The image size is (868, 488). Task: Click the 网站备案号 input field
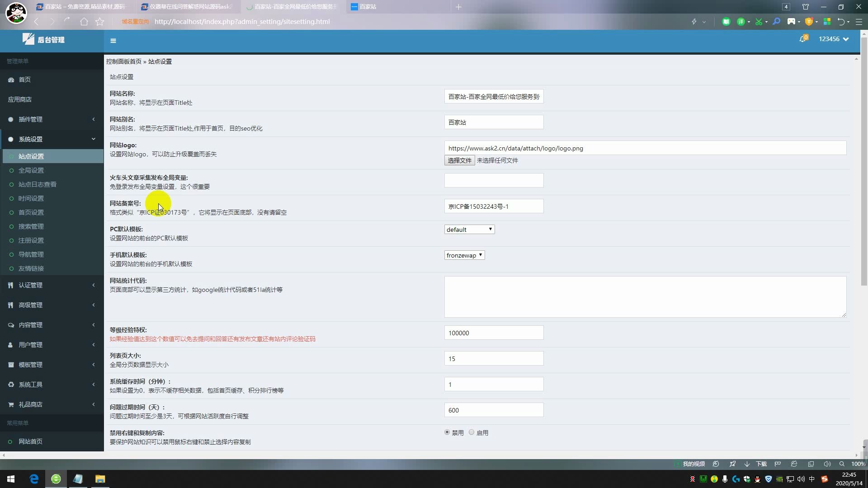(x=494, y=206)
